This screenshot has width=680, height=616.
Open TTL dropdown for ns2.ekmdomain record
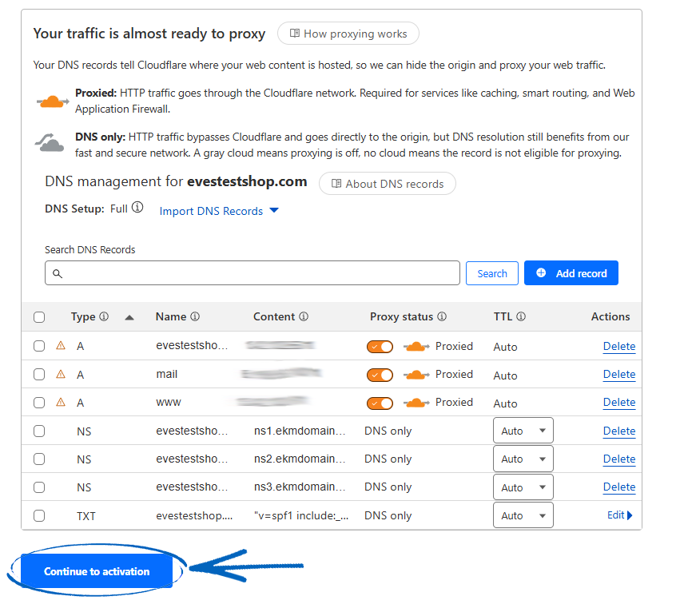pyautogui.click(x=523, y=459)
